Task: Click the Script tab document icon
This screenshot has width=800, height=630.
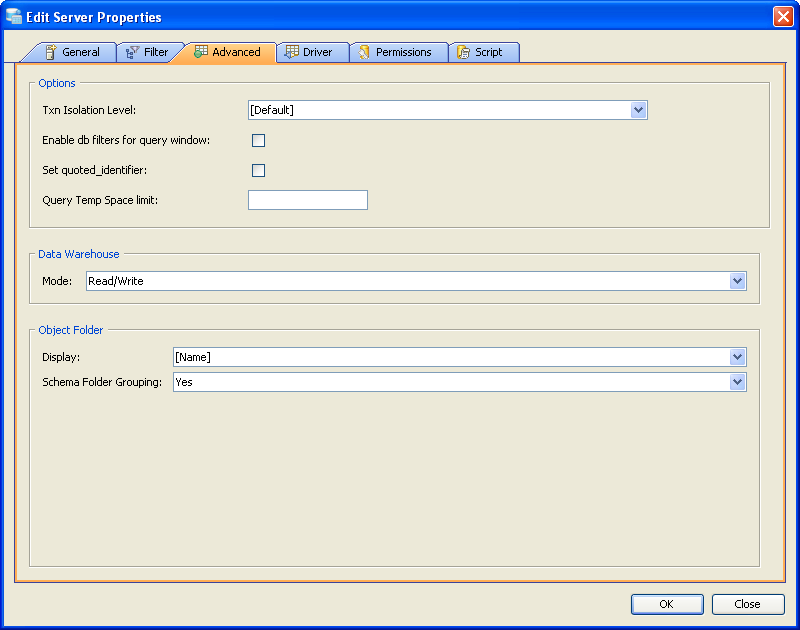Action: point(463,52)
